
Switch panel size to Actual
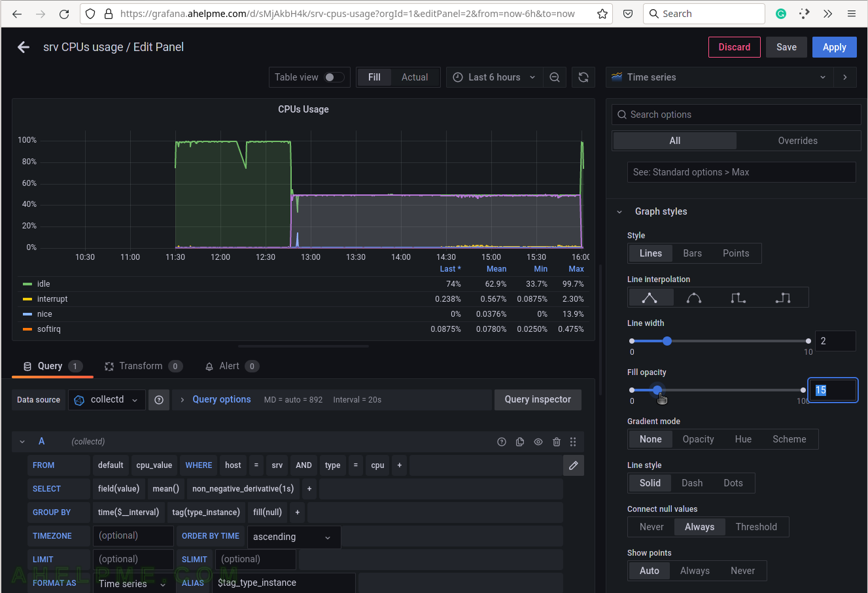pos(415,77)
